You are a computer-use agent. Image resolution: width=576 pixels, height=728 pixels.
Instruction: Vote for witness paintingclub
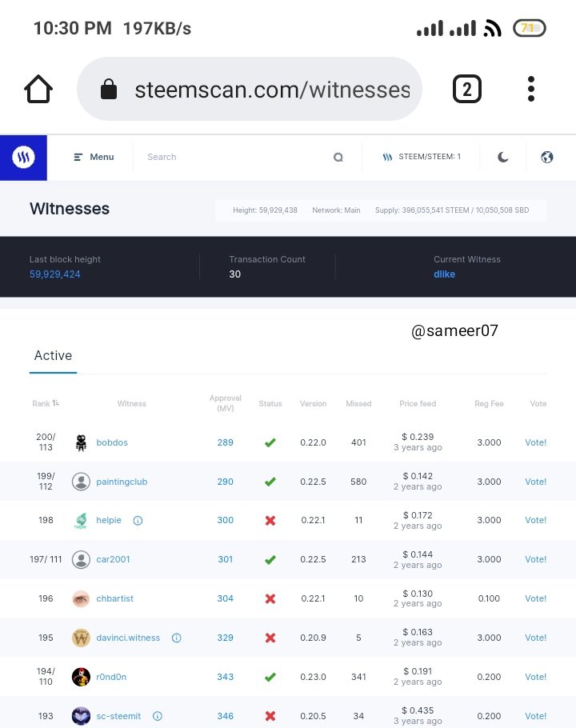pyautogui.click(x=535, y=482)
